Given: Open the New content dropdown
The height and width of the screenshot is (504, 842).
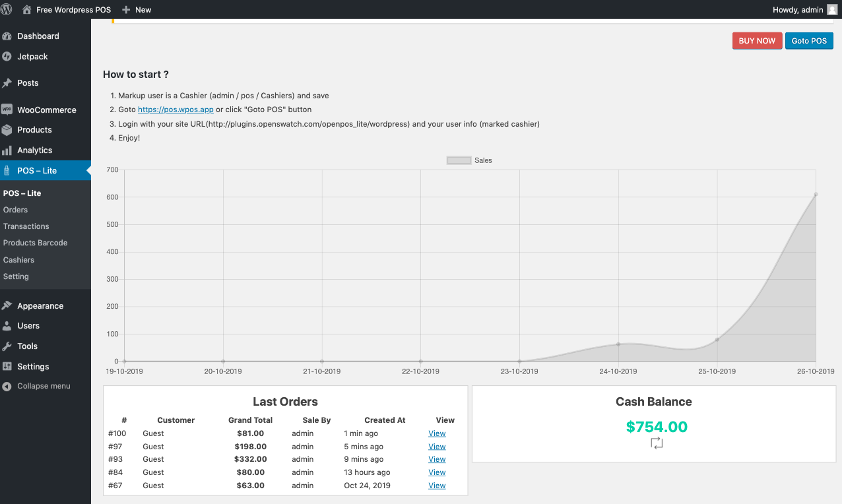Looking at the screenshot, I should 137,10.
